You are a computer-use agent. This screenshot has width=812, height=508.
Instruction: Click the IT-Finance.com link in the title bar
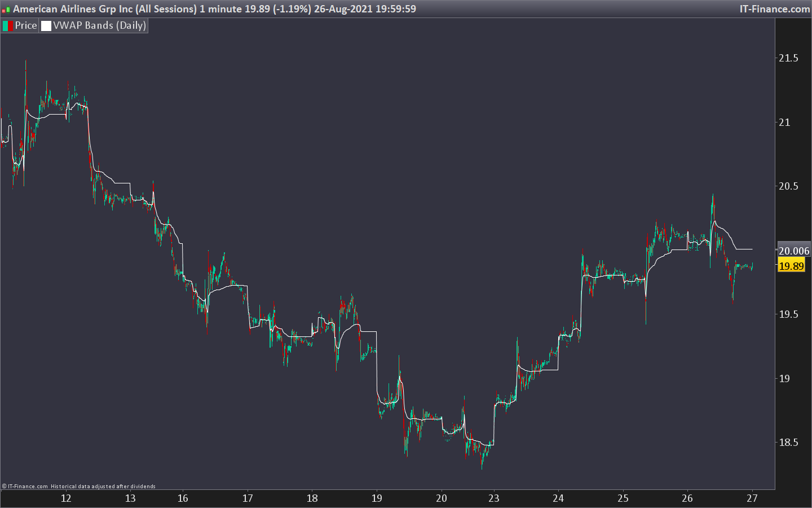(x=775, y=9)
